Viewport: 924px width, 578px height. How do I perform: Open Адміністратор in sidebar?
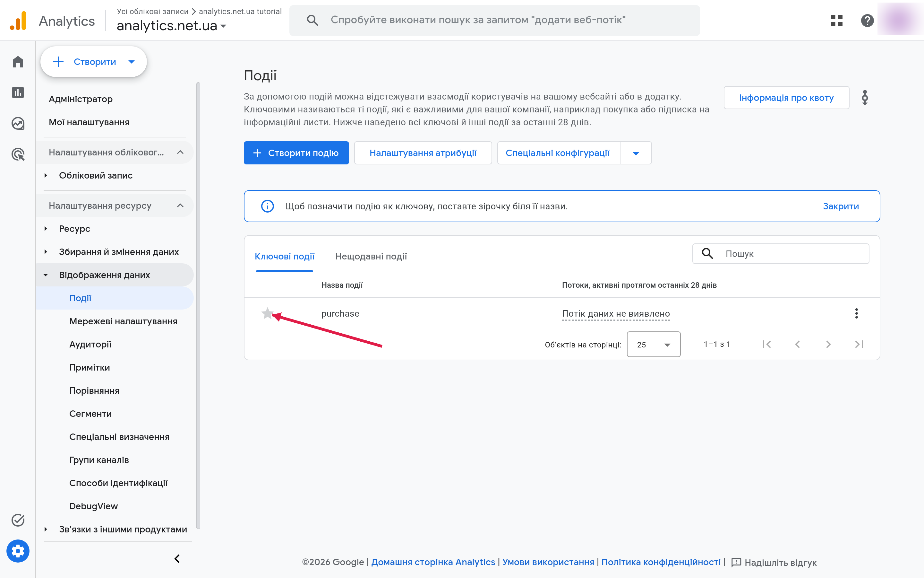[81, 99]
